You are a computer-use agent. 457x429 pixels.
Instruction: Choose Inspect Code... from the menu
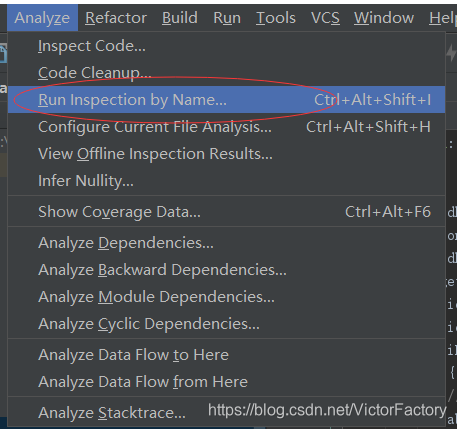[226, 46]
